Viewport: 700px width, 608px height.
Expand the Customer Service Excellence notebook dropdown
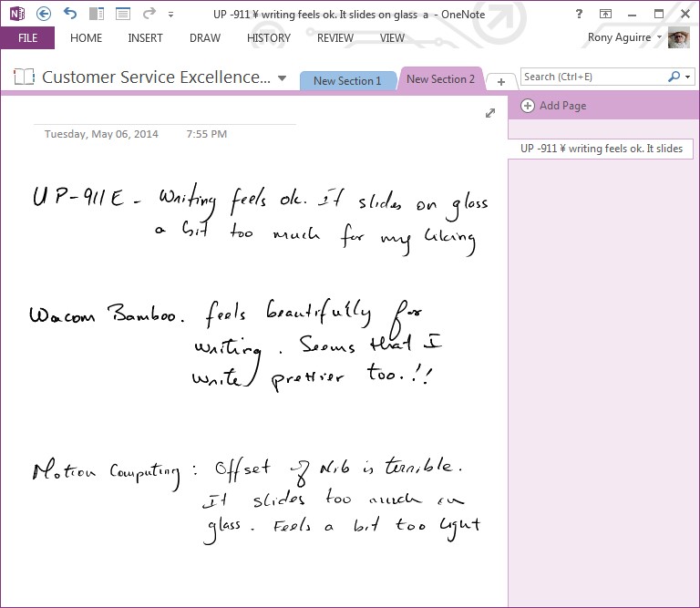282,78
